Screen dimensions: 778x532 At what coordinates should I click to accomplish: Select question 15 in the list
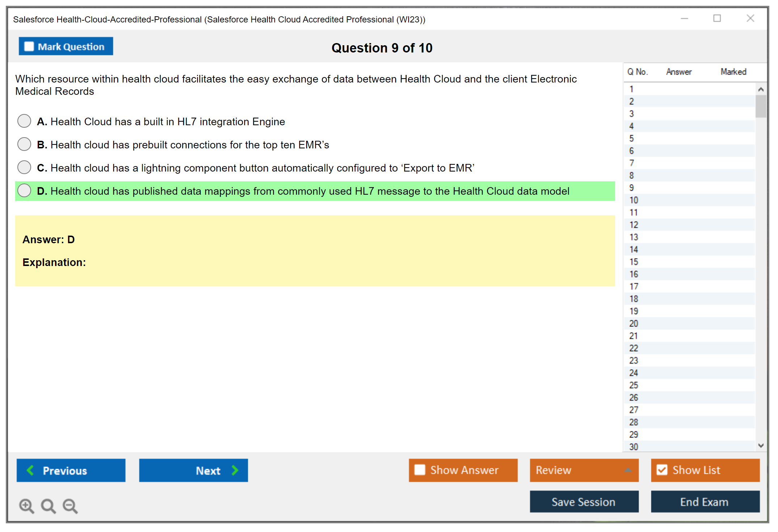click(634, 262)
